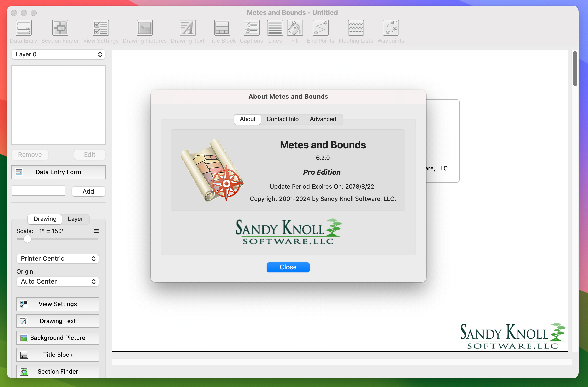This screenshot has height=387, width=588.
Task: Click the Add button
Action: [x=88, y=191]
